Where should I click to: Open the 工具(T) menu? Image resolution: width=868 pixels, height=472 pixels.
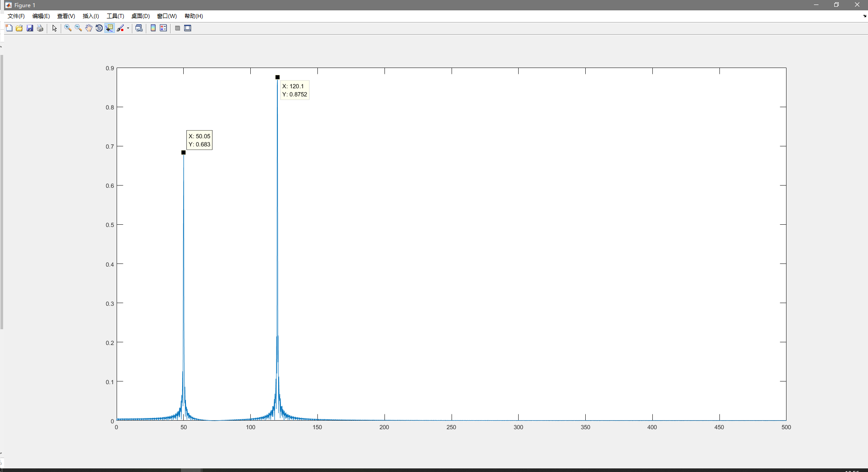pyautogui.click(x=115, y=16)
